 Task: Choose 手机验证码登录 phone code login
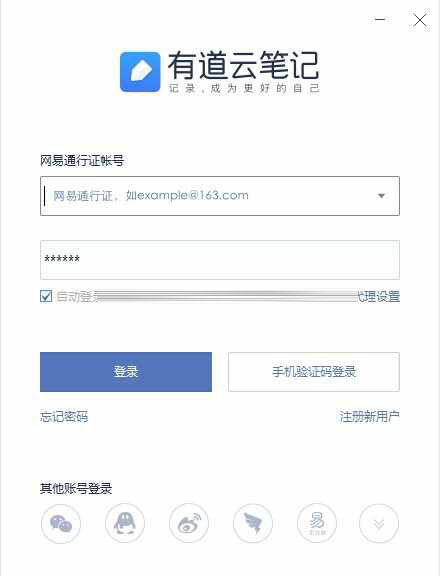click(x=314, y=372)
